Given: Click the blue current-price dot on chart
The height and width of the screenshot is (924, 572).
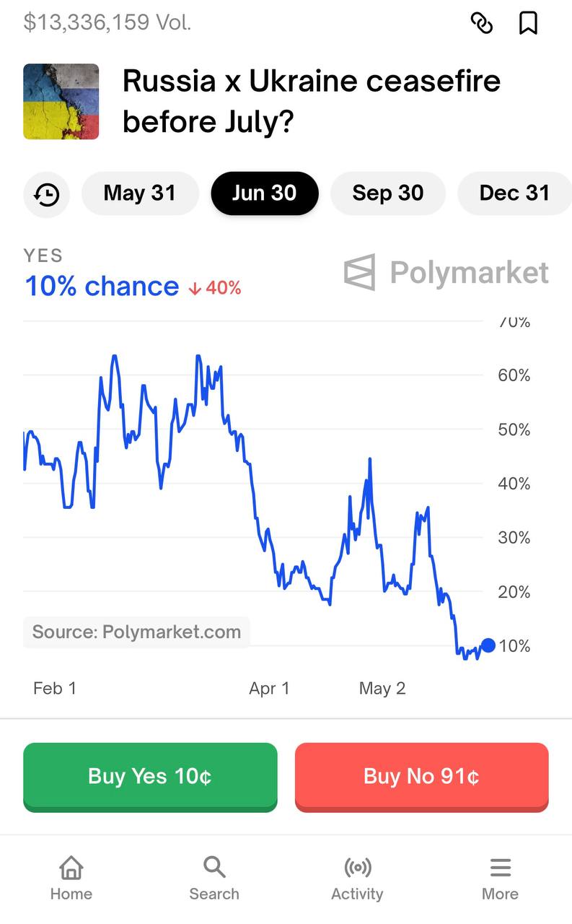Looking at the screenshot, I should pyautogui.click(x=488, y=645).
